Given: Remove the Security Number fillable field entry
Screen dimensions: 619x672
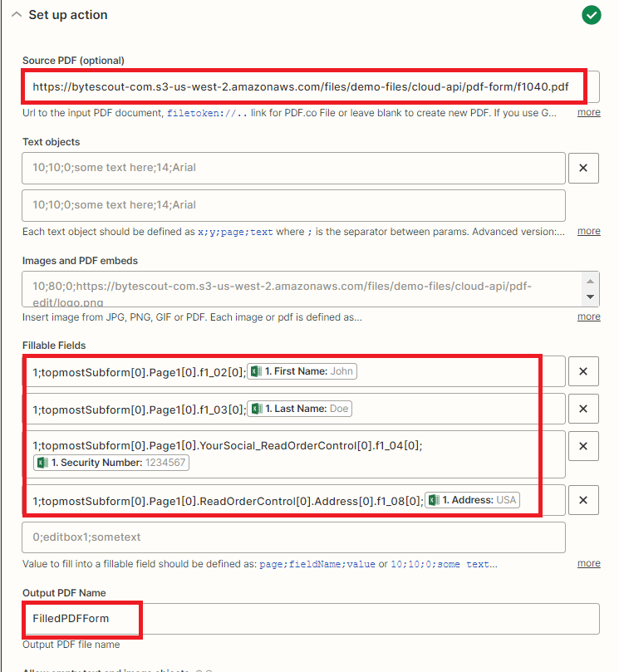Looking at the screenshot, I should [582, 446].
